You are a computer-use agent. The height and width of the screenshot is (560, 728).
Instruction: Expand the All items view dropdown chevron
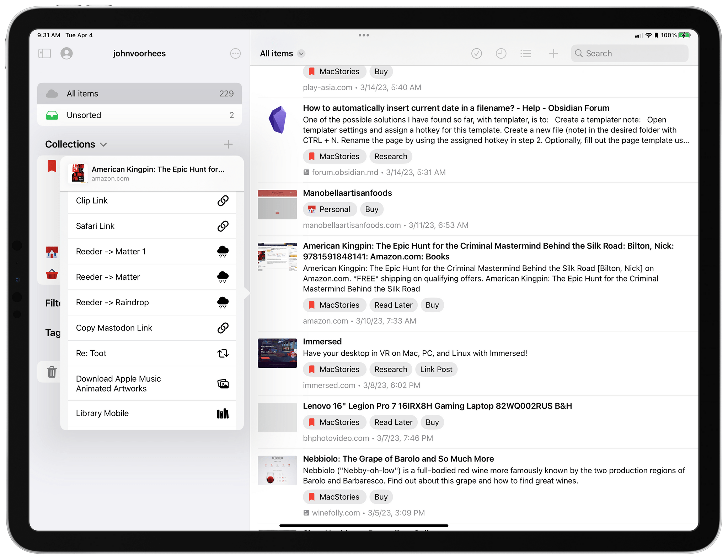301,54
